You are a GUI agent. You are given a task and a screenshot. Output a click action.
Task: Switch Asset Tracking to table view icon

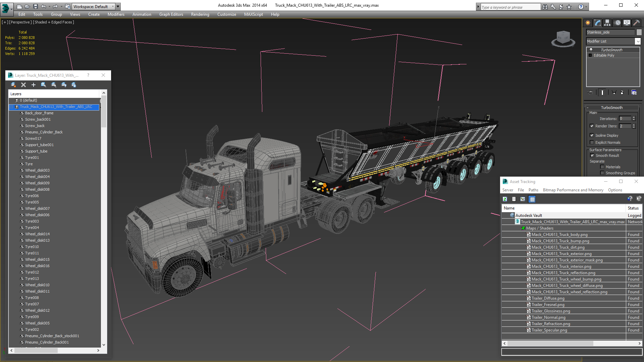tap(532, 199)
